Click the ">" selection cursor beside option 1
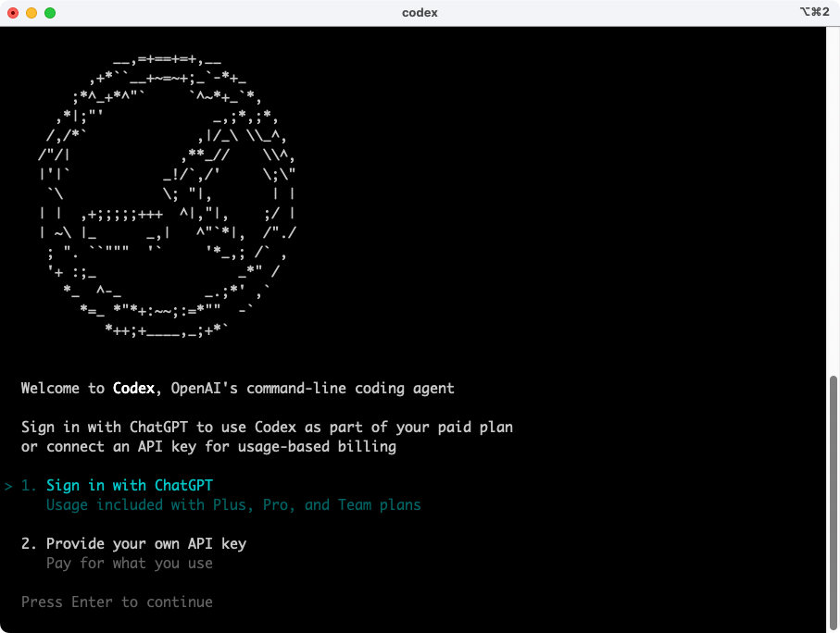Image resolution: width=840 pixels, height=633 pixels. click(8, 486)
